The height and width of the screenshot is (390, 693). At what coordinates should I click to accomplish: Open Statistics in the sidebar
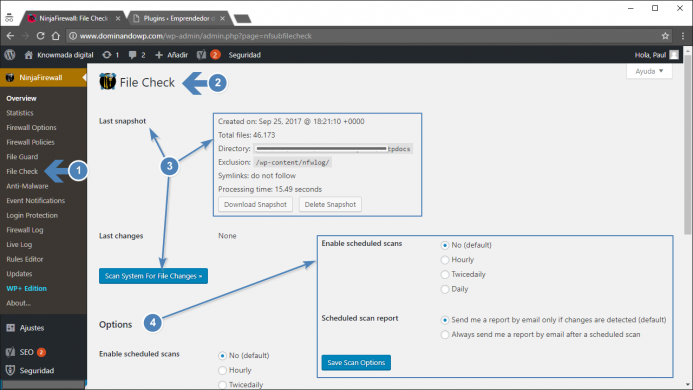(20, 113)
